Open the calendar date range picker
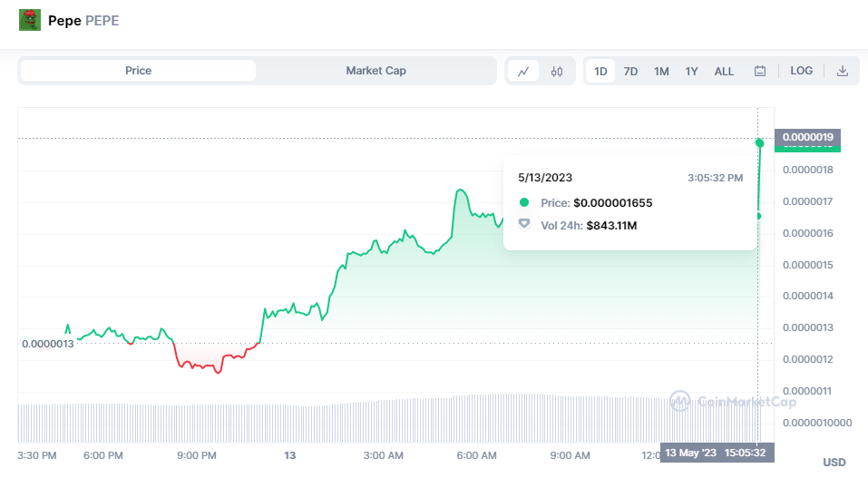 pos(760,71)
